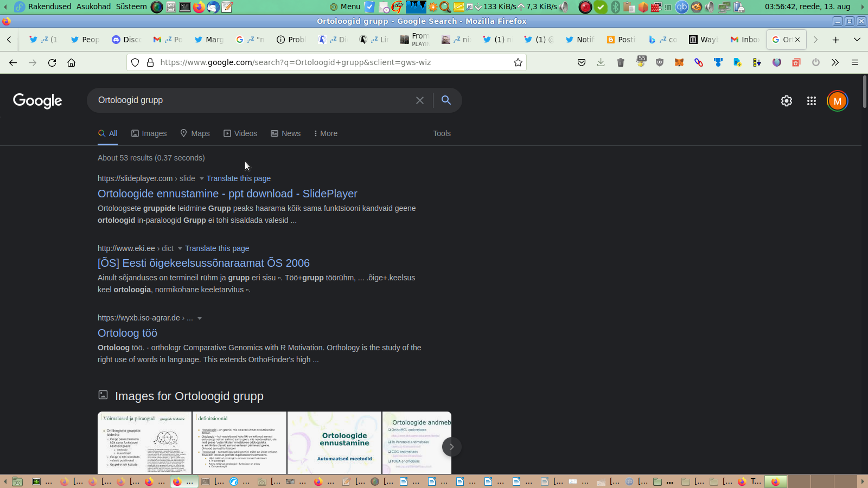The image size is (868, 488).
Task: Open the uBlock shield extension
Action: coord(660,62)
